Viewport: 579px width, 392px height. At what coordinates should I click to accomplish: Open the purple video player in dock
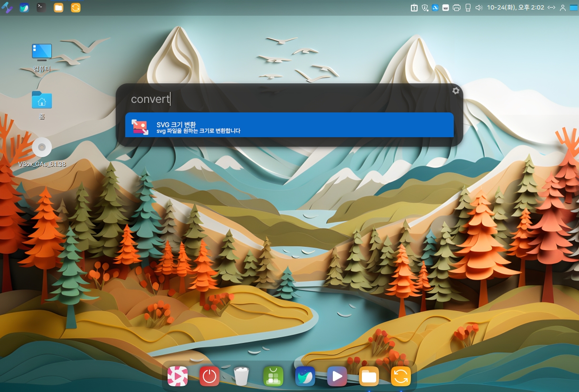click(337, 376)
